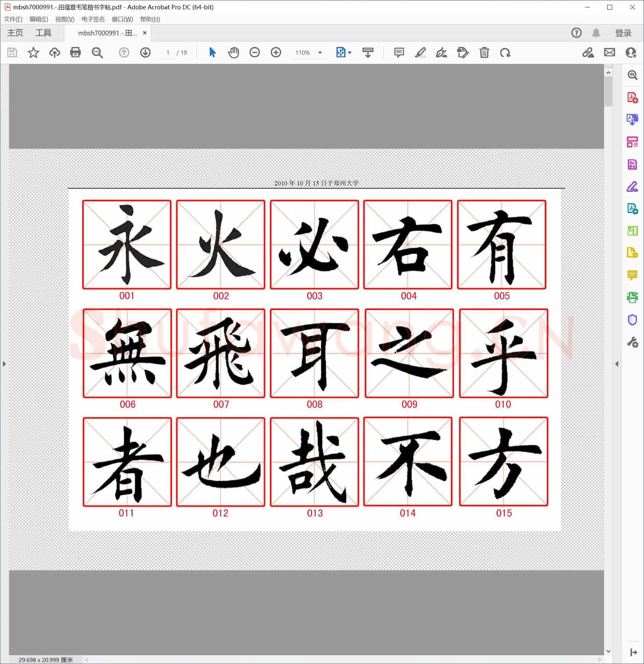Switch to the 工具 tab
Screen dimensions: 644x664
(43, 33)
